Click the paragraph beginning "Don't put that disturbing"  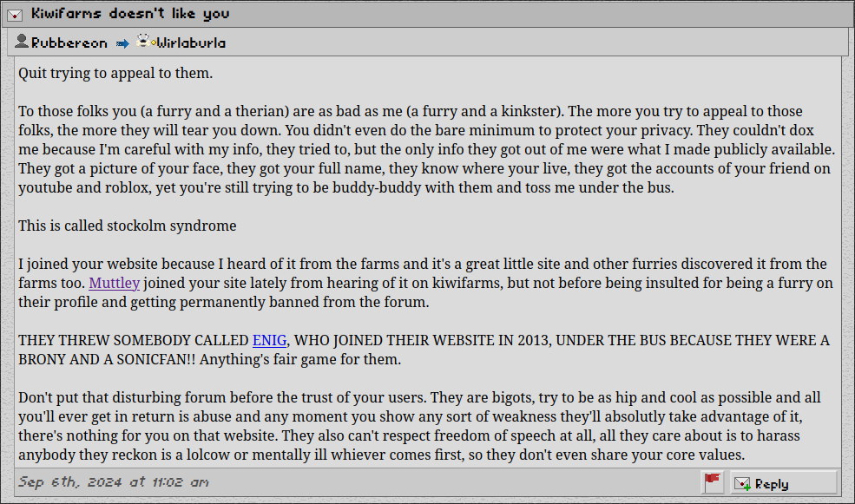coord(419,426)
